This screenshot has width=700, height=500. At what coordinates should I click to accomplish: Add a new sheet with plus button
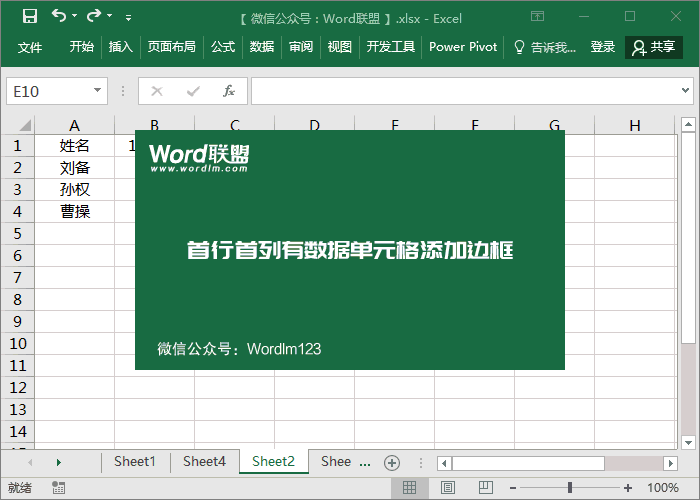point(392,463)
